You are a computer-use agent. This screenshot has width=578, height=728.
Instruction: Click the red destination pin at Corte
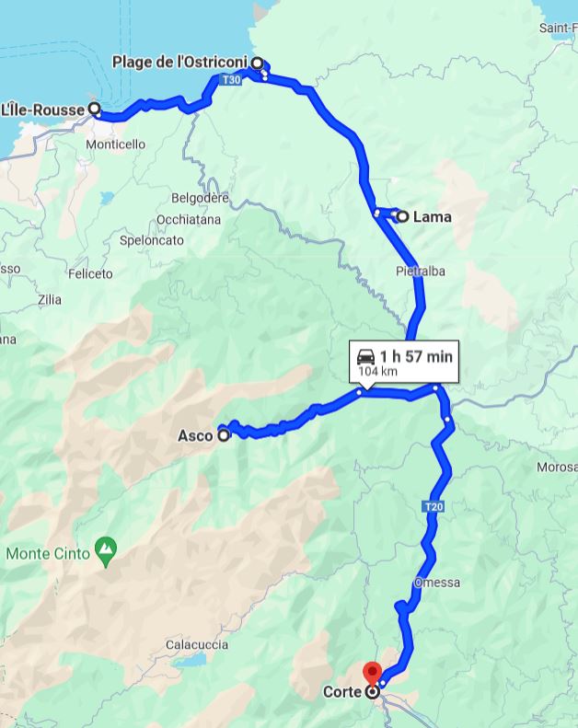coord(372,673)
